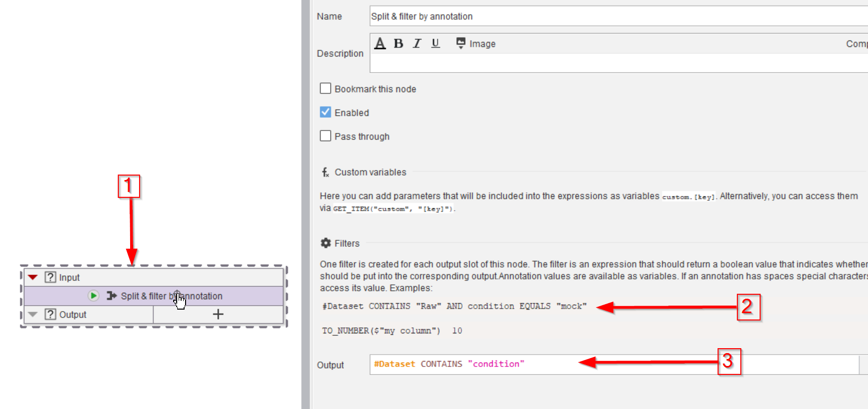Image resolution: width=868 pixels, height=409 pixels.
Task: Click the Filters section header
Action: (x=346, y=243)
